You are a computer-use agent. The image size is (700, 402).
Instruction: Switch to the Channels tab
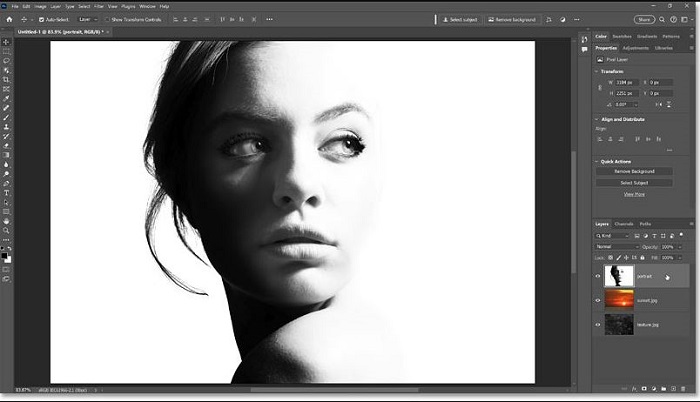point(624,224)
